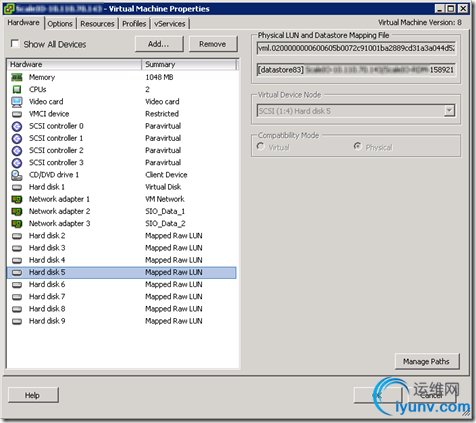
Task: Click the CPUs chip icon
Action: pyautogui.click(x=17, y=89)
